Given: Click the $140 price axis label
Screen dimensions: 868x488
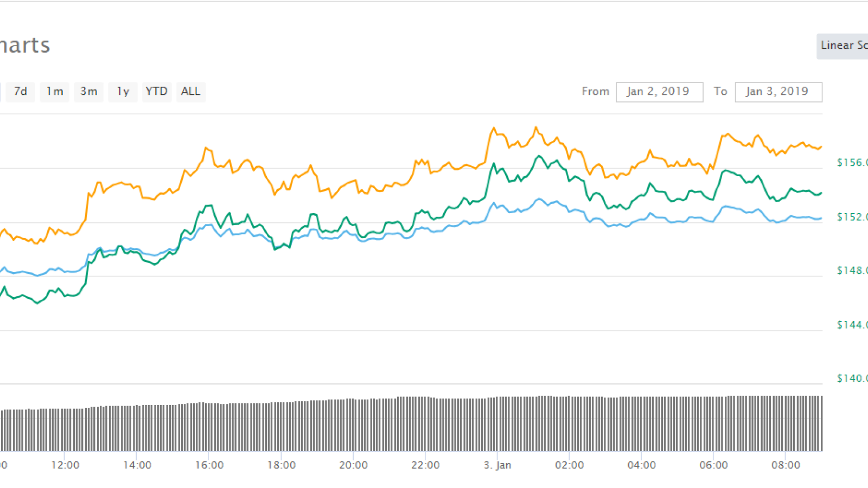Looking at the screenshot, I should [852, 378].
